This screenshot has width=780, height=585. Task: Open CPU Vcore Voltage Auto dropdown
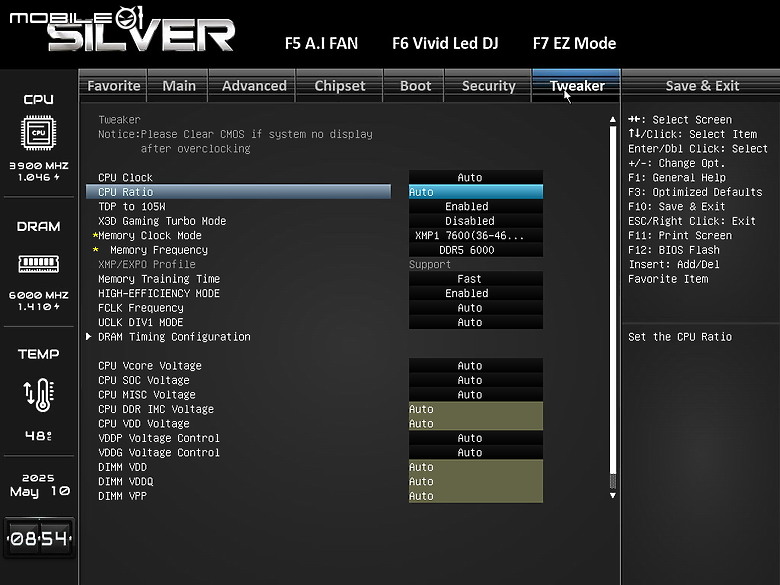point(476,366)
